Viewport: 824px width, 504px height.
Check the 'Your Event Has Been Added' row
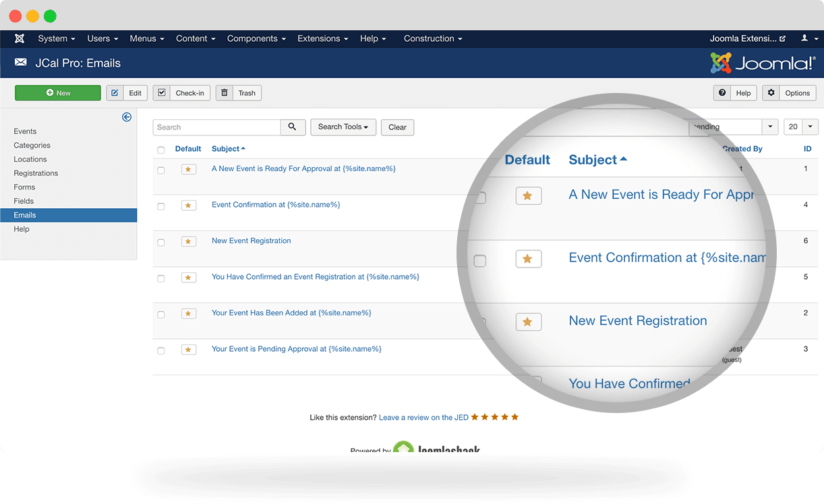[161, 315]
